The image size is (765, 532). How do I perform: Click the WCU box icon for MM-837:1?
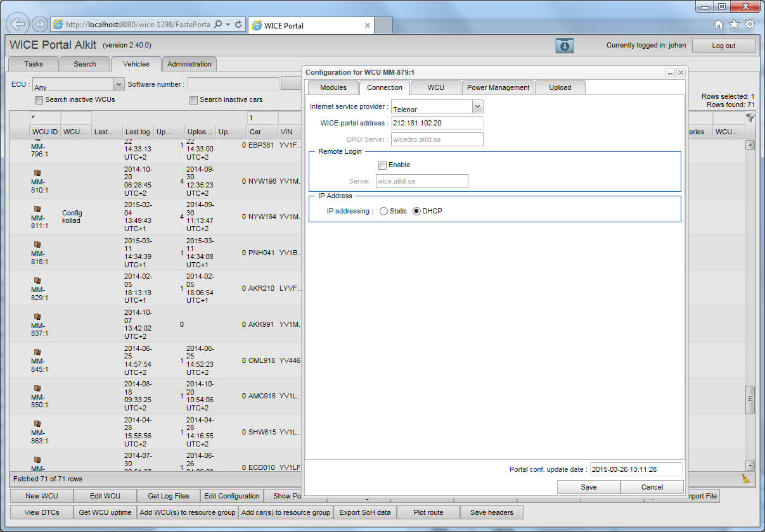pyautogui.click(x=37, y=316)
